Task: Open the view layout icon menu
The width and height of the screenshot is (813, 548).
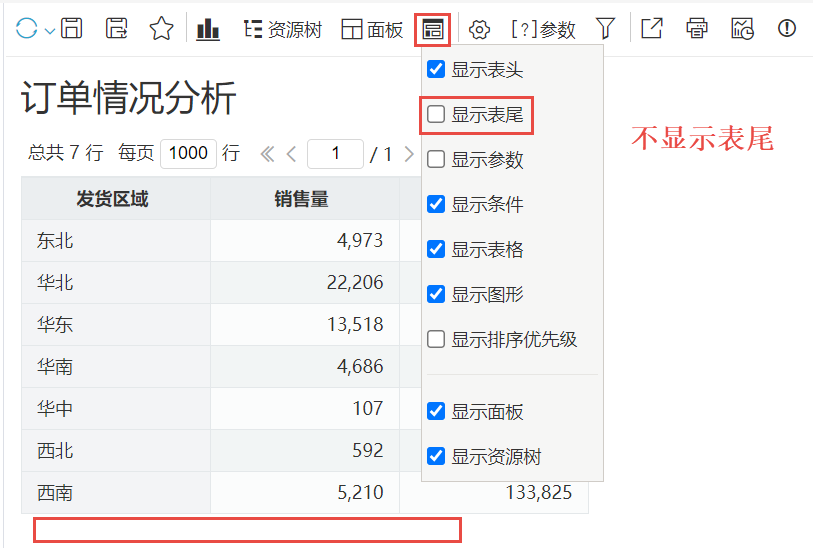Action: coord(432,30)
